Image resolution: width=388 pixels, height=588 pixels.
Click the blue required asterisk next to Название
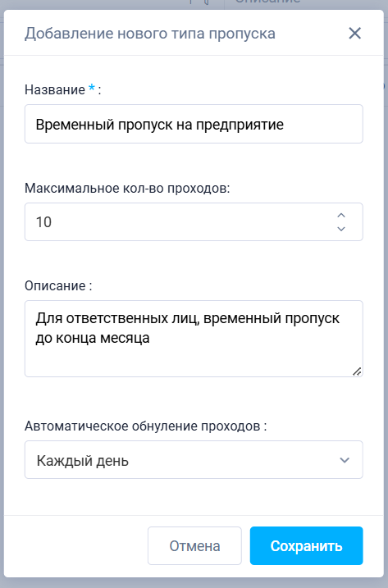92,89
